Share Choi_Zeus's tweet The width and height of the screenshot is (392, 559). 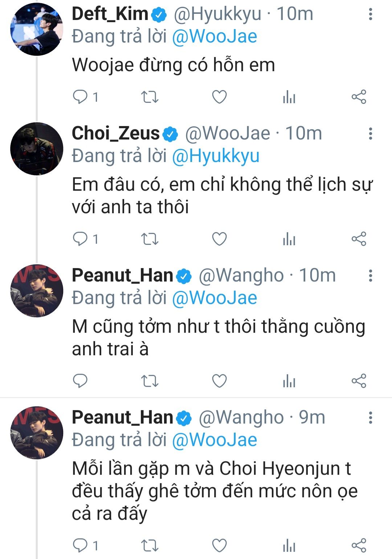pyautogui.click(x=359, y=239)
